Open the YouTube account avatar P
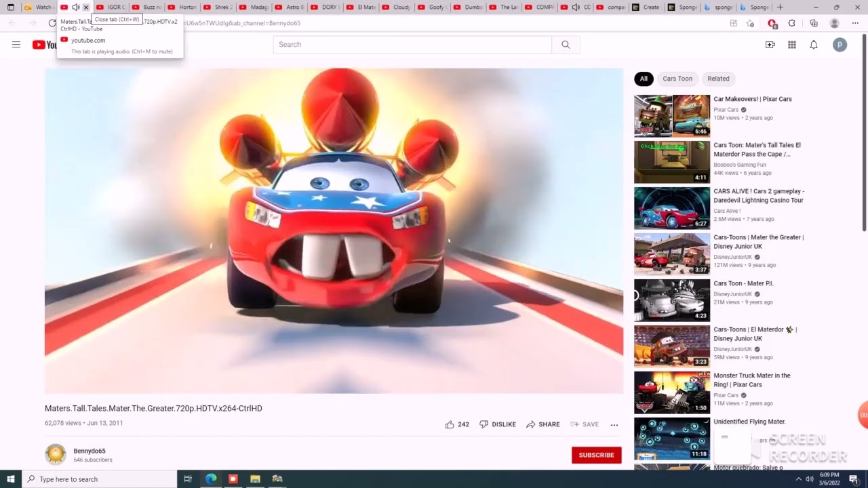The width and height of the screenshot is (868, 488). 840,45
